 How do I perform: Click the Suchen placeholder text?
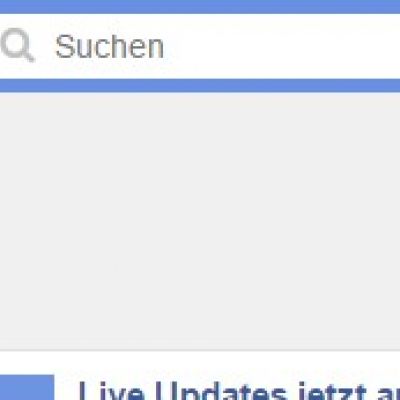tap(110, 46)
